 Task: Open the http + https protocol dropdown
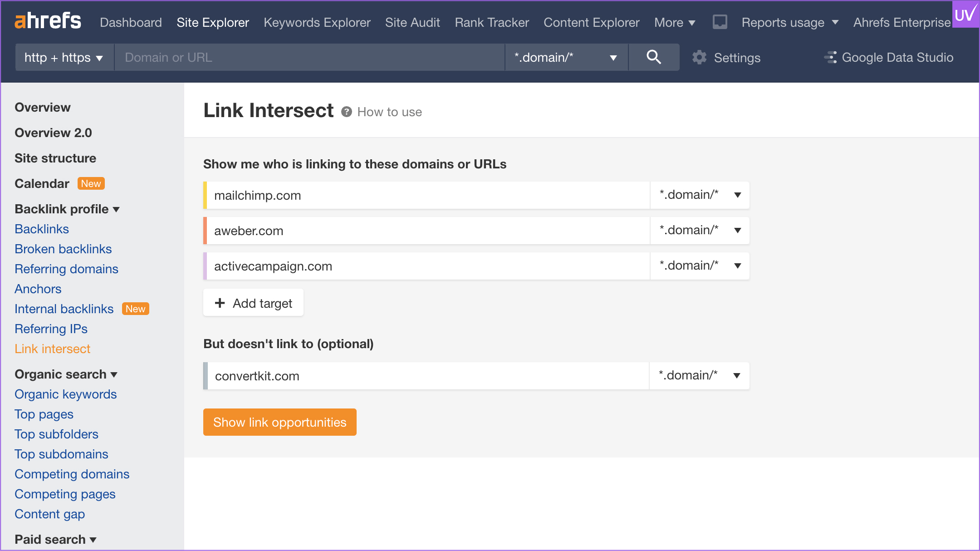click(64, 57)
